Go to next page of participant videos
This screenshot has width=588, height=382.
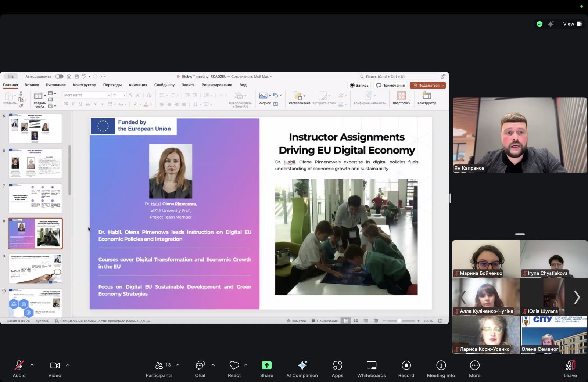click(x=577, y=297)
